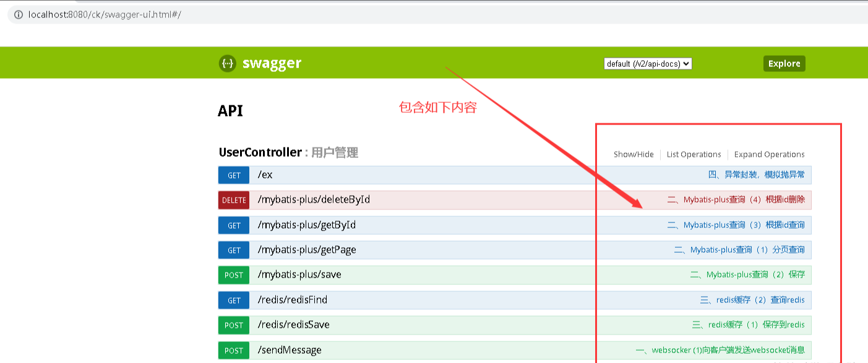The height and width of the screenshot is (363, 868).
Task: Click the '用户管理' controller description
Action: click(x=335, y=152)
